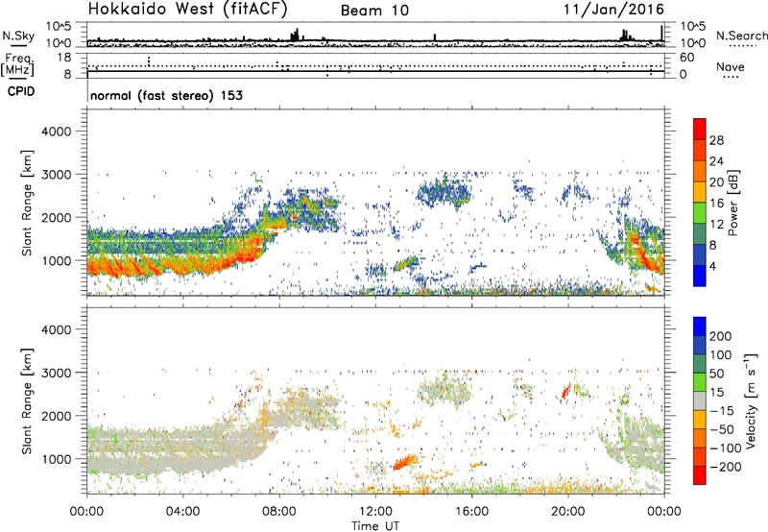Click the blue top of velocity colorbar
The image size is (768, 532).
[x=700, y=326]
